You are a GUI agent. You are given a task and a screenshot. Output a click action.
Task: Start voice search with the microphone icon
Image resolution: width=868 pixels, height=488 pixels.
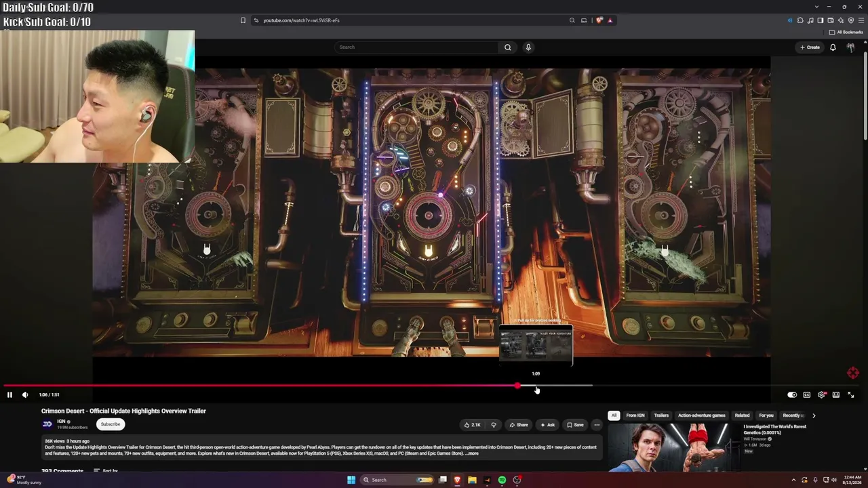coord(528,47)
